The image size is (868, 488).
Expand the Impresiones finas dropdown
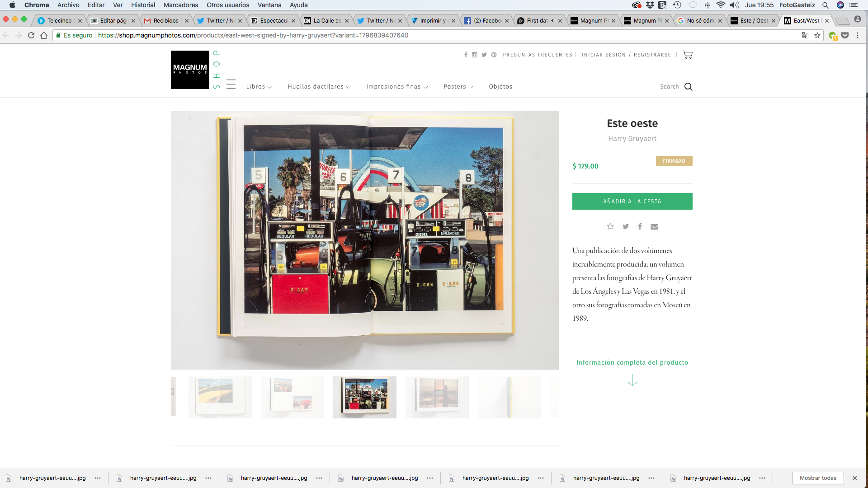click(397, 87)
